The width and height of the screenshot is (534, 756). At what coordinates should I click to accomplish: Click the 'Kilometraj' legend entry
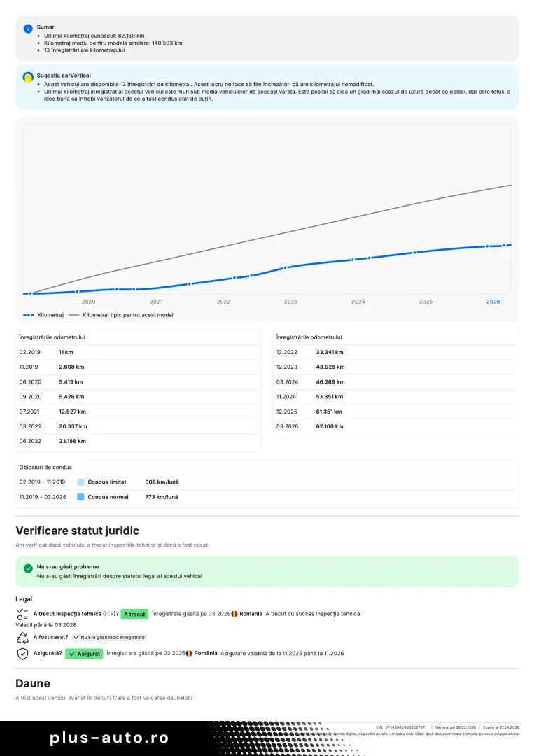[43, 315]
